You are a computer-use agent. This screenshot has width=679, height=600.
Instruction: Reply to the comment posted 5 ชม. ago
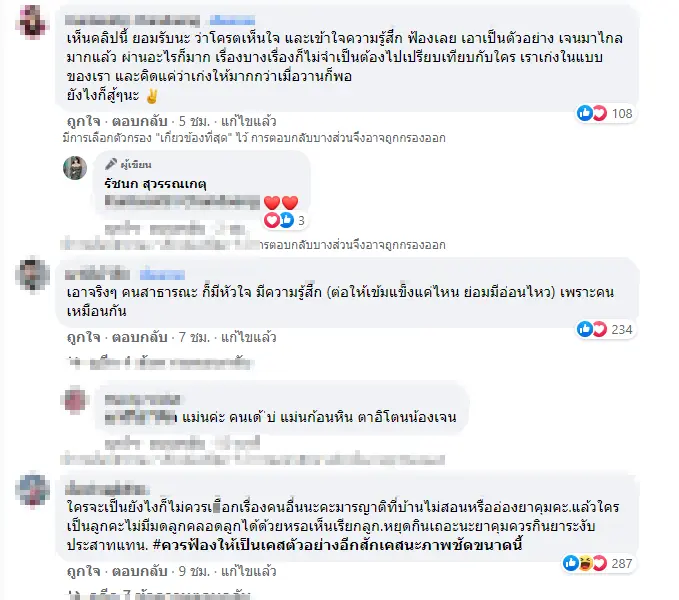(139, 121)
